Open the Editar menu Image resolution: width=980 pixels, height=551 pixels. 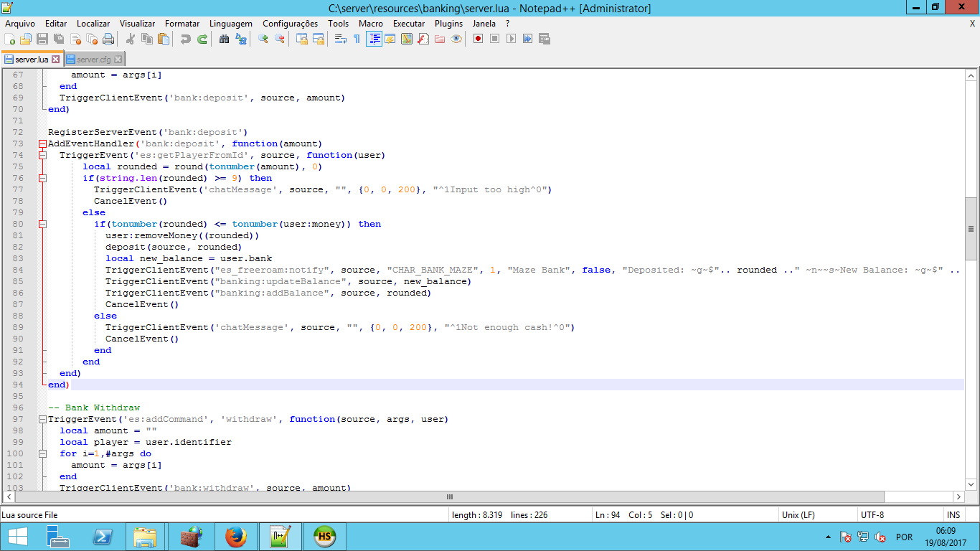pyautogui.click(x=56, y=24)
